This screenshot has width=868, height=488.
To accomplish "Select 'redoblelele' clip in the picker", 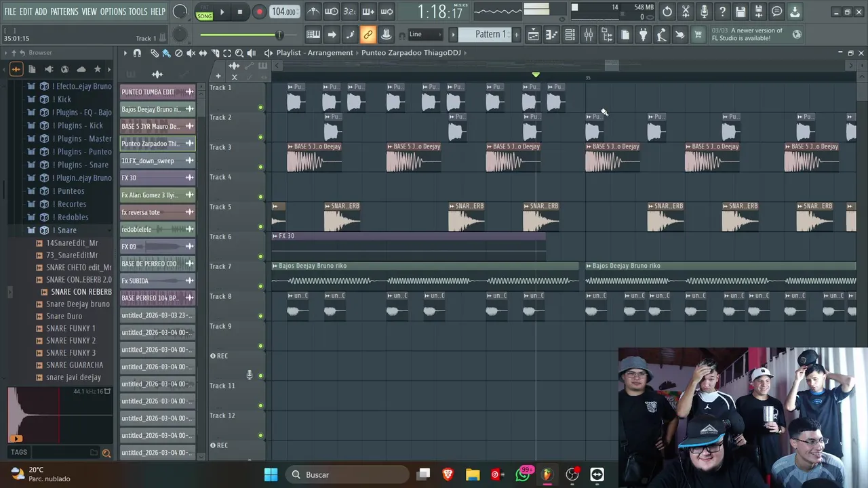I will click(157, 230).
